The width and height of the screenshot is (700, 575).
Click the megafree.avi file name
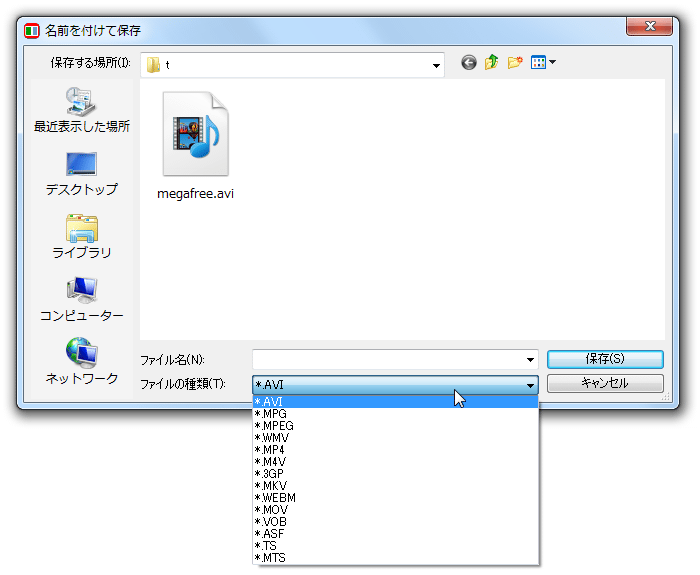pos(196,194)
